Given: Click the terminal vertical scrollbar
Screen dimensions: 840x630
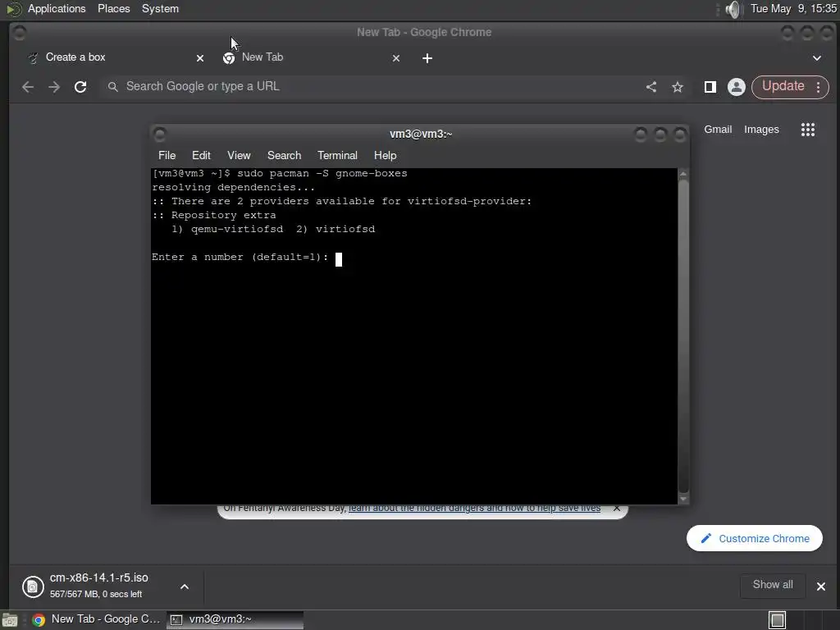Looking at the screenshot, I should click(683, 336).
